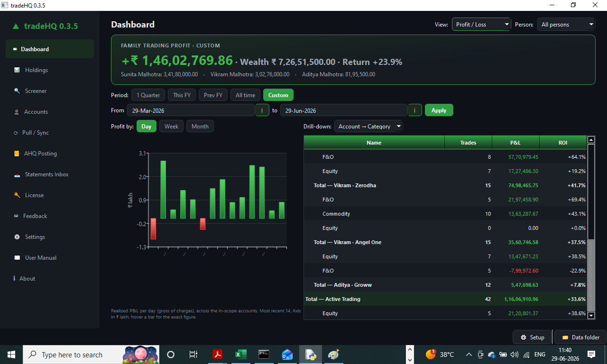Open the Dashboard sidebar item

(x=50, y=49)
